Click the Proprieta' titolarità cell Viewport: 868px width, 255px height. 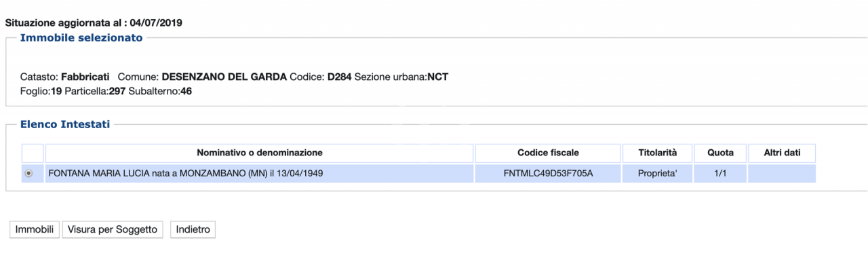point(657,174)
